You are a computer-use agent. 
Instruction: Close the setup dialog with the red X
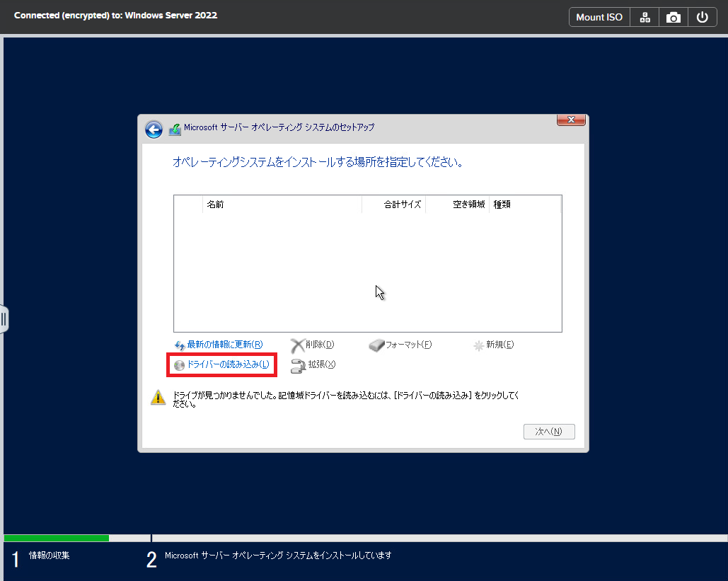pos(571,120)
